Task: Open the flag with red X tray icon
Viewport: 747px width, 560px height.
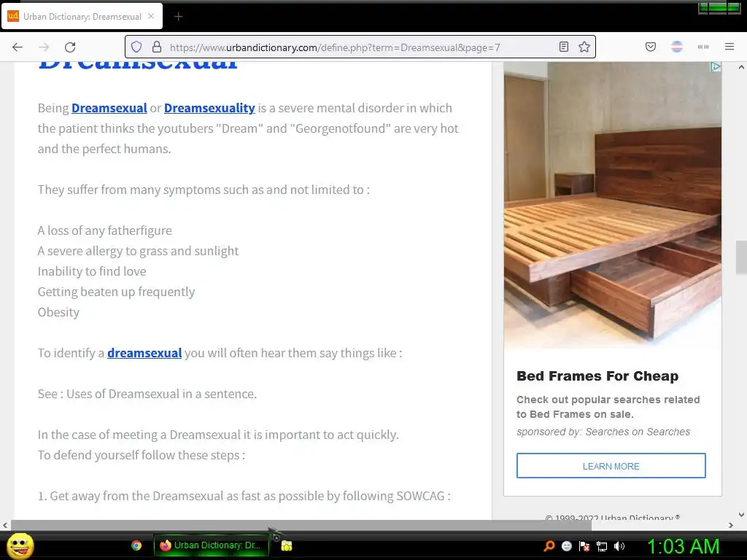Action: coord(584,546)
